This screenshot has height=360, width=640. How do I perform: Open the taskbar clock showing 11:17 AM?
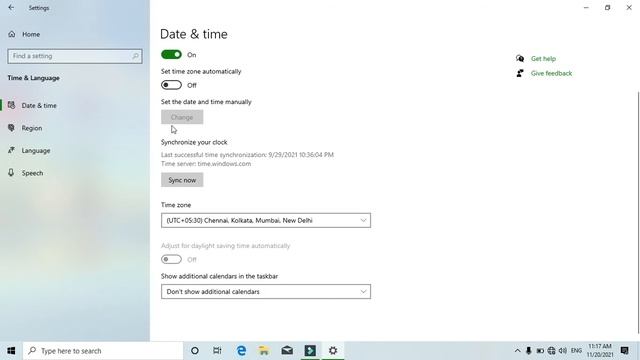600,351
